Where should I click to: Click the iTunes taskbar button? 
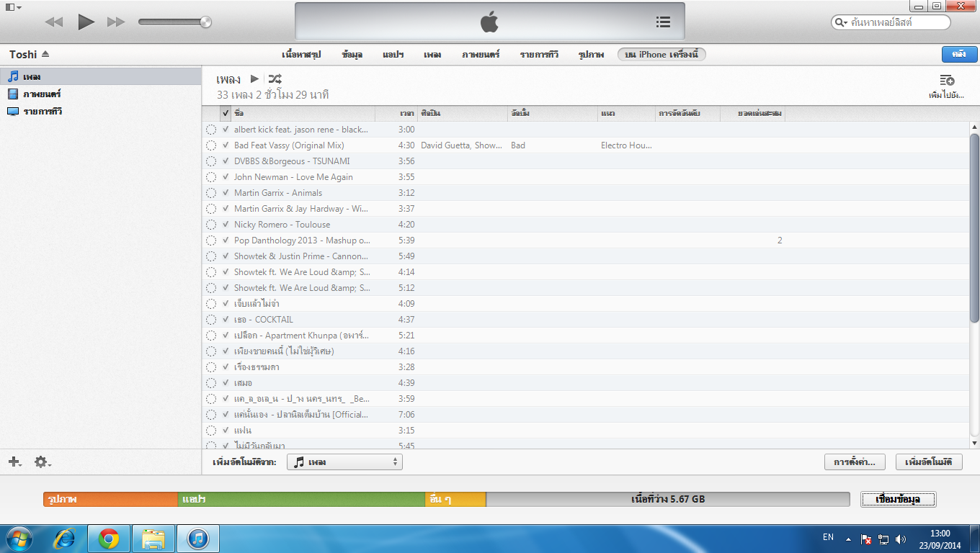[x=198, y=539]
